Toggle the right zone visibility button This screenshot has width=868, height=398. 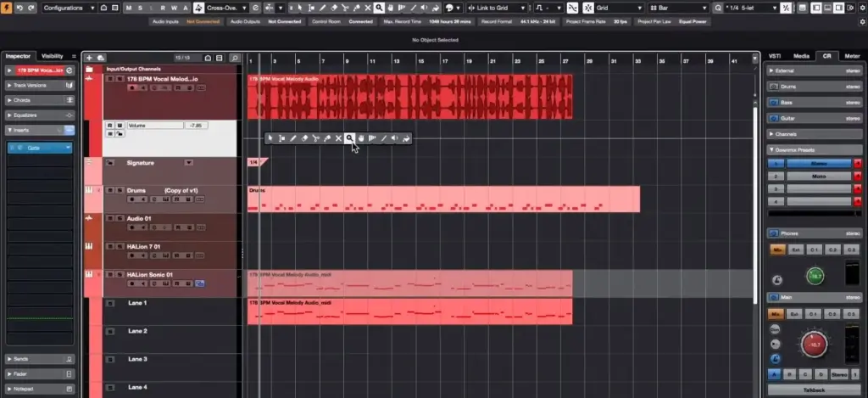[839, 8]
